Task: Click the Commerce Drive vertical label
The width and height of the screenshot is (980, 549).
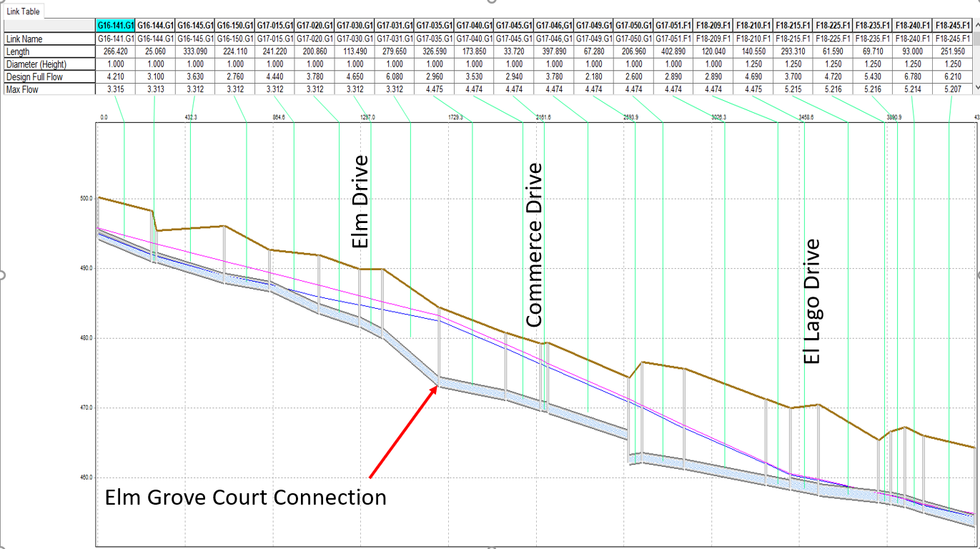Action: [x=533, y=244]
